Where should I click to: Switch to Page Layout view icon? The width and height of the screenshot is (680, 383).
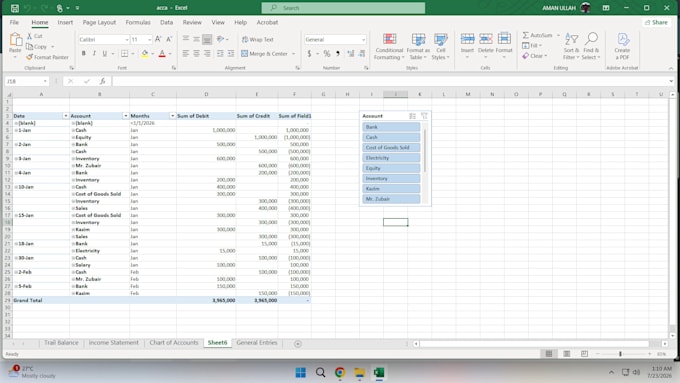tap(566, 354)
